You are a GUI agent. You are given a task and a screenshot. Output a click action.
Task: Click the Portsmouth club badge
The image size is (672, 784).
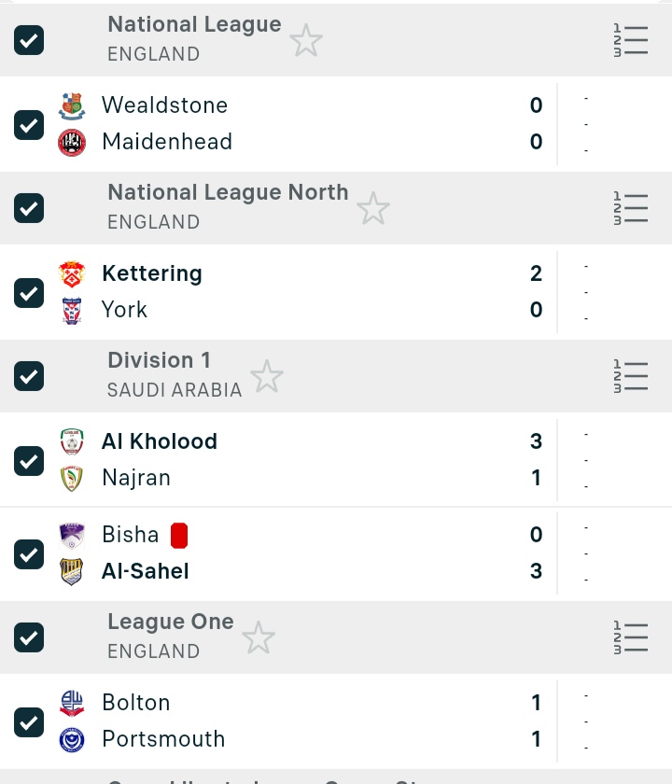click(72, 739)
